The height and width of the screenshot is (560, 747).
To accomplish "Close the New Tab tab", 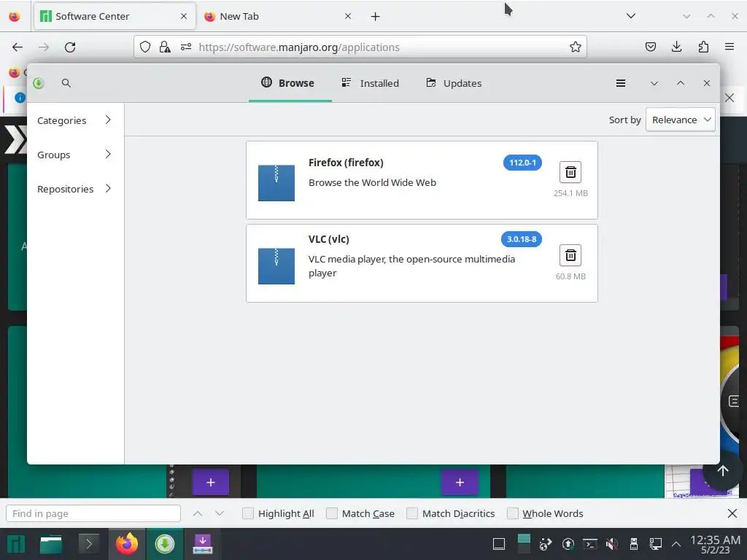I will point(348,16).
